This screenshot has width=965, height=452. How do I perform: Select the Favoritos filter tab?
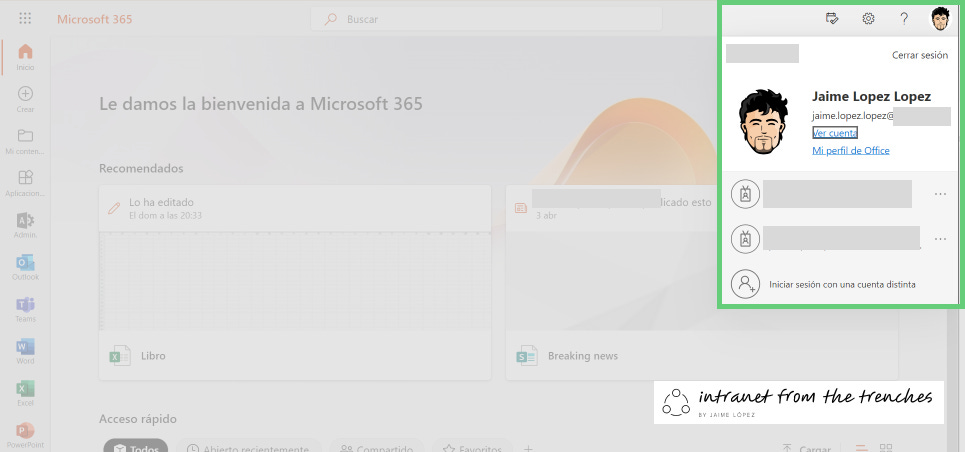click(x=473, y=448)
